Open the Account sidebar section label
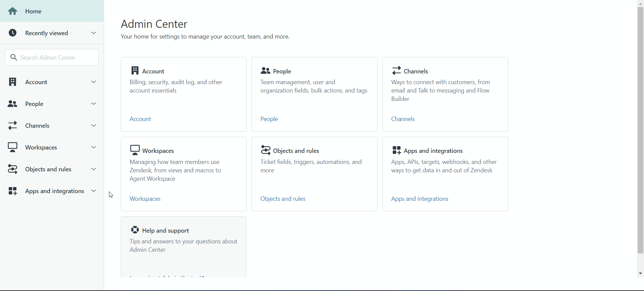Screen dimensions: 644x291 36,82
